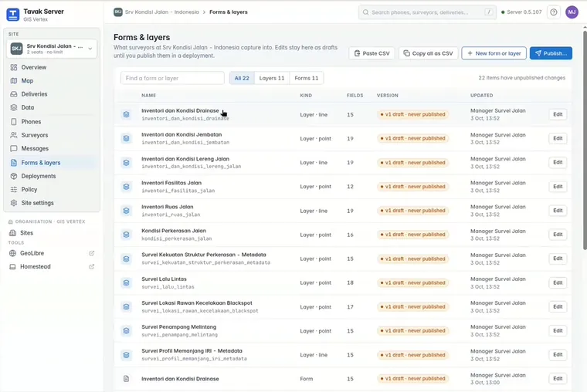Focus the top search phones, surveyors field
587x392 pixels.
(427, 12)
